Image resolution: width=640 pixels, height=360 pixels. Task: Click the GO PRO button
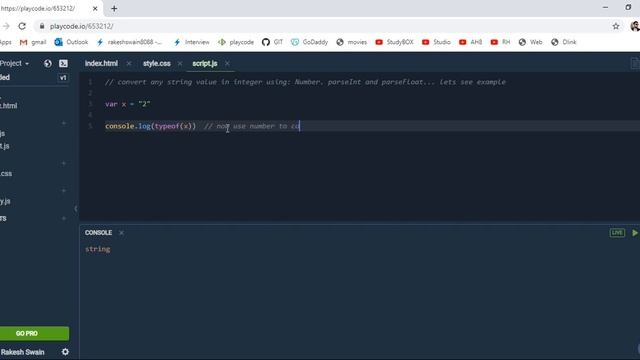click(34, 333)
